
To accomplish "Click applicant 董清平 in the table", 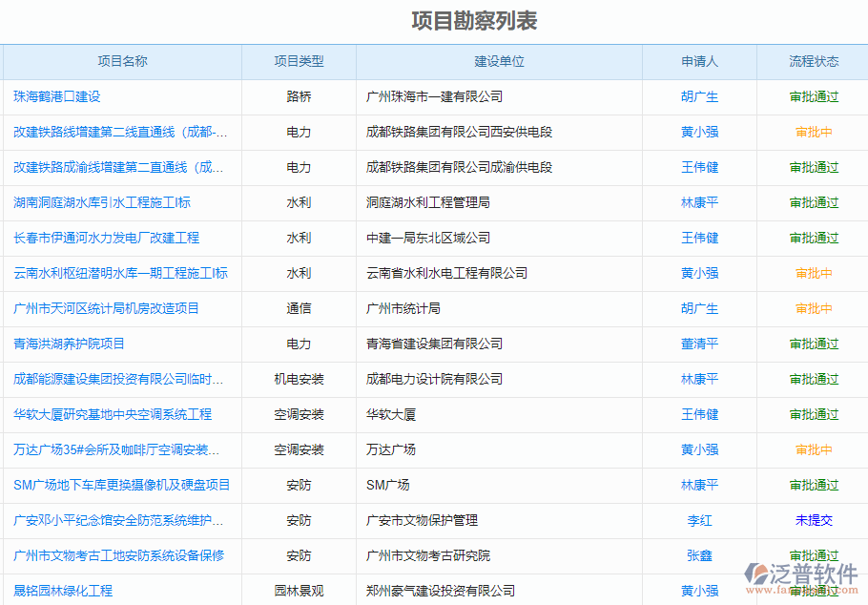I will pyautogui.click(x=699, y=344).
